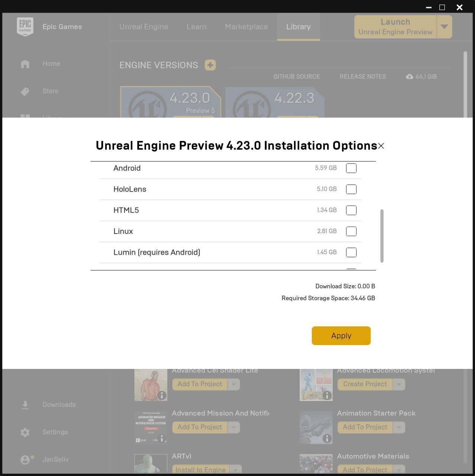Select the Library tab
Screen dimensions: 475x476
(298, 27)
